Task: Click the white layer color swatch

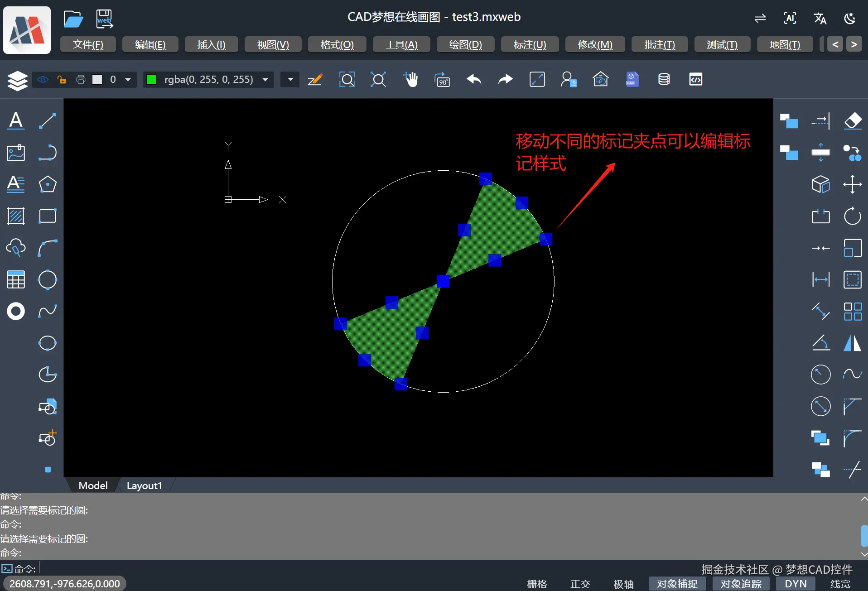Action: point(97,80)
